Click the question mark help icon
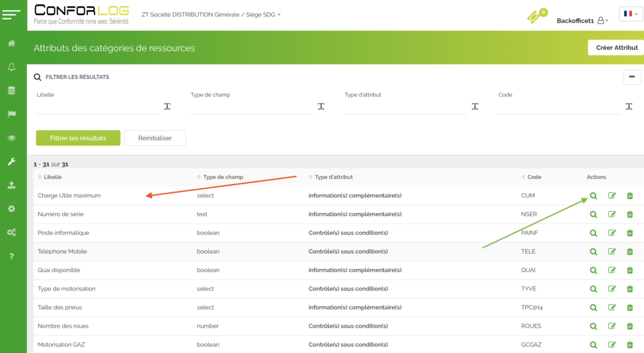The height and width of the screenshot is (353, 644). click(x=11, y=256)
